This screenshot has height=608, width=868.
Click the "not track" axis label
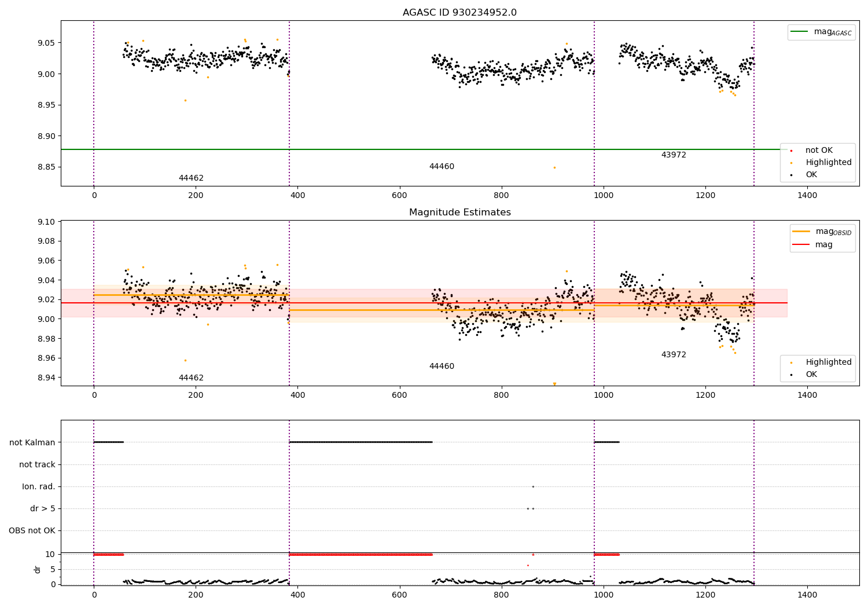click(37, 464)
